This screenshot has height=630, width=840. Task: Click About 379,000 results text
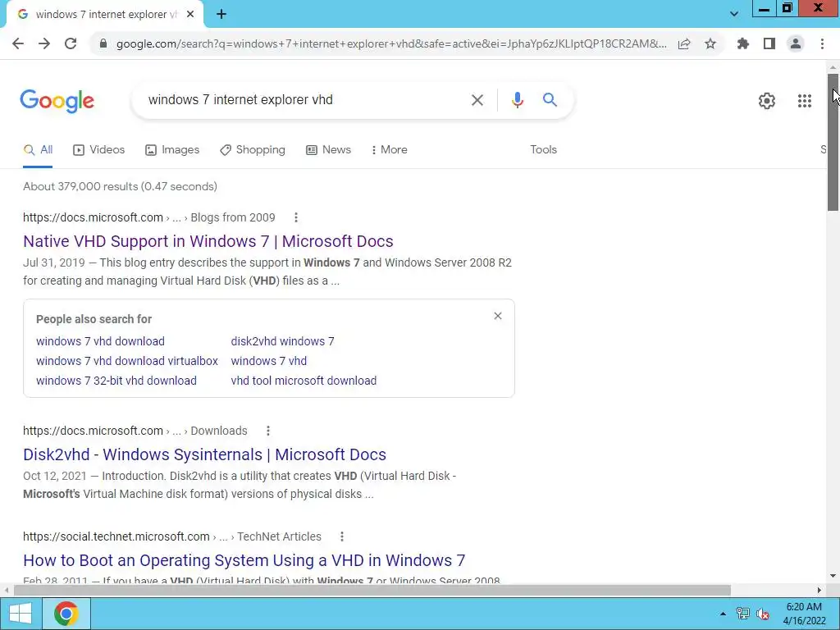click(x=120, y=186)
